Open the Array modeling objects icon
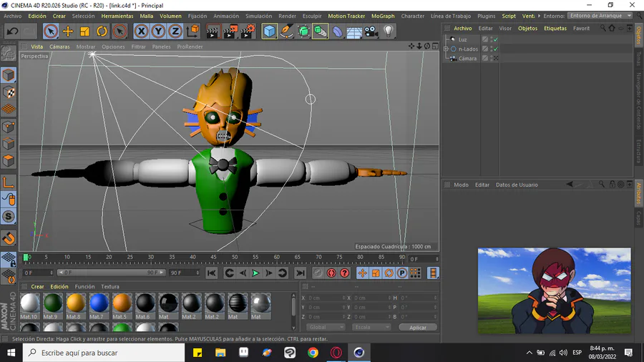Screen dimensions: 644x362 click(320, 31)
